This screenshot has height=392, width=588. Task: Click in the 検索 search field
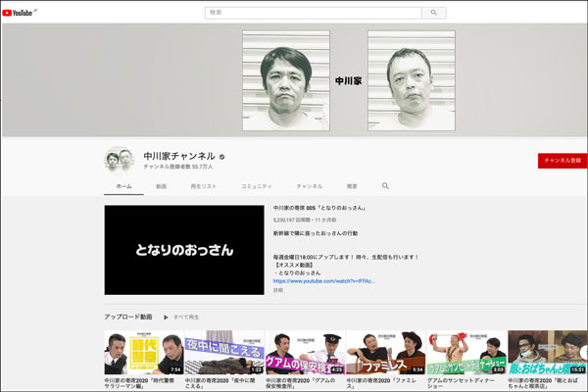(x=314, y=13)
